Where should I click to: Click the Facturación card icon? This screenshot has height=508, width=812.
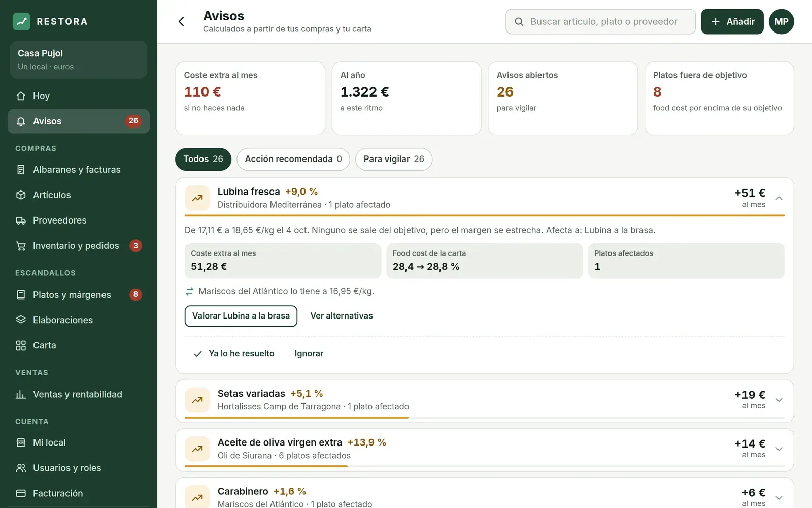tap(21, 494)
